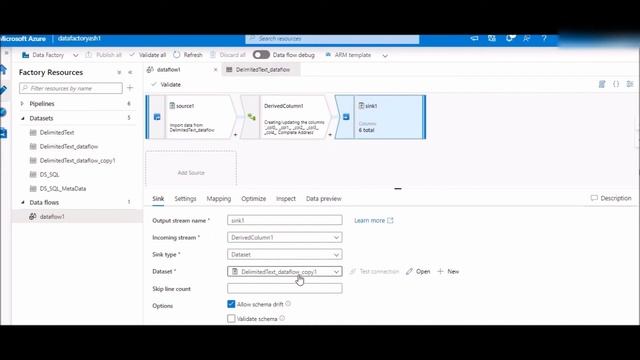This screenshot has height=360, width=640.
Task: Click the help question mark icon
Action: click(544, 38)
